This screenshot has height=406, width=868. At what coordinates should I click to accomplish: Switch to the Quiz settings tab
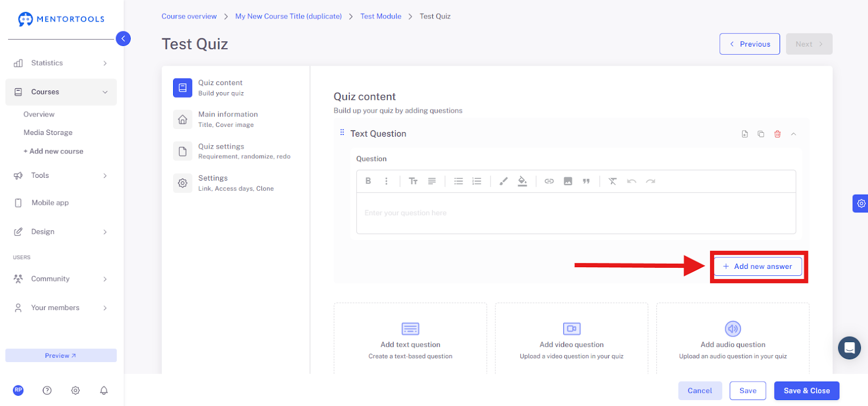point(237,151)
